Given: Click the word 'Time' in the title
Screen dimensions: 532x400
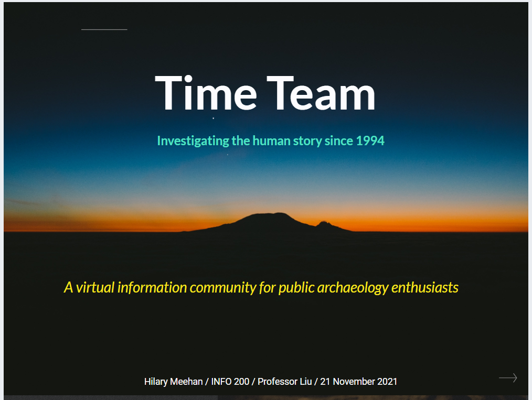Looking at the screenshot, I should pos(206,93).
